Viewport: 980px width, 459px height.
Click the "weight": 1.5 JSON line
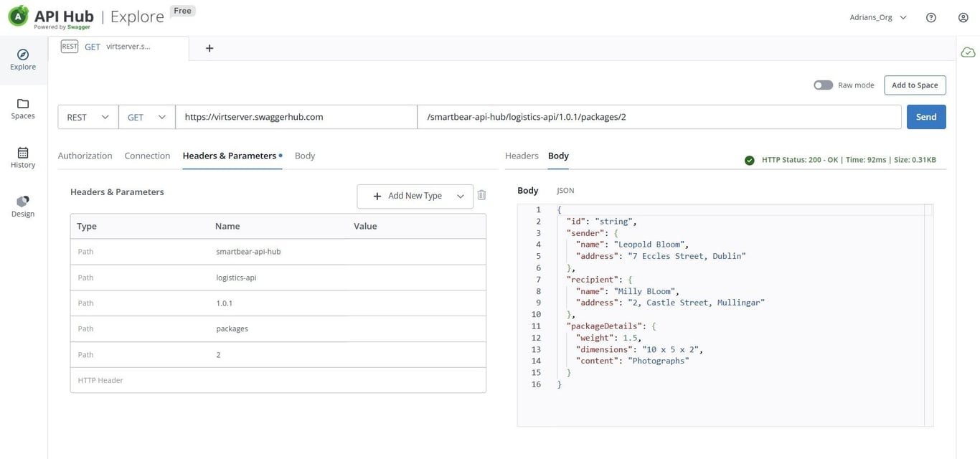coord(608,338)
